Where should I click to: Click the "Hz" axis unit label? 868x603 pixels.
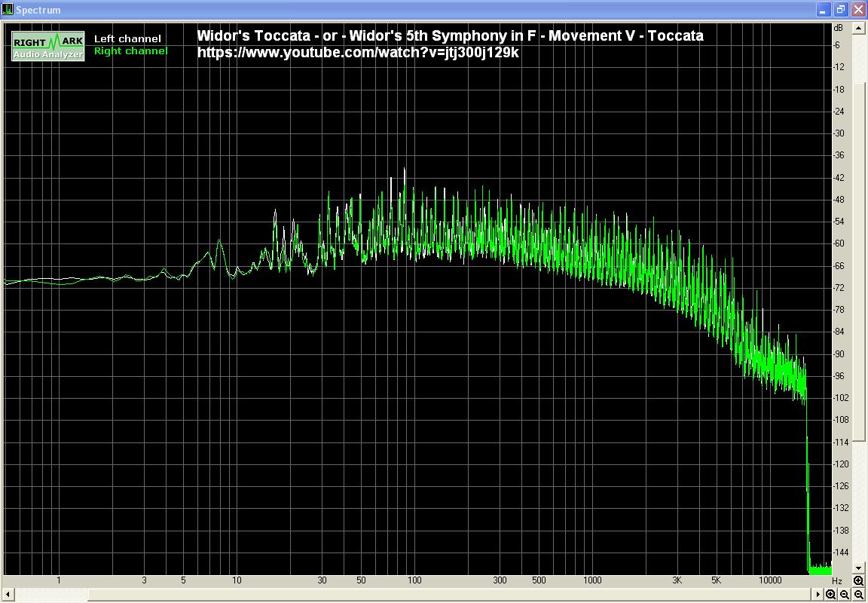pos(837,581)
